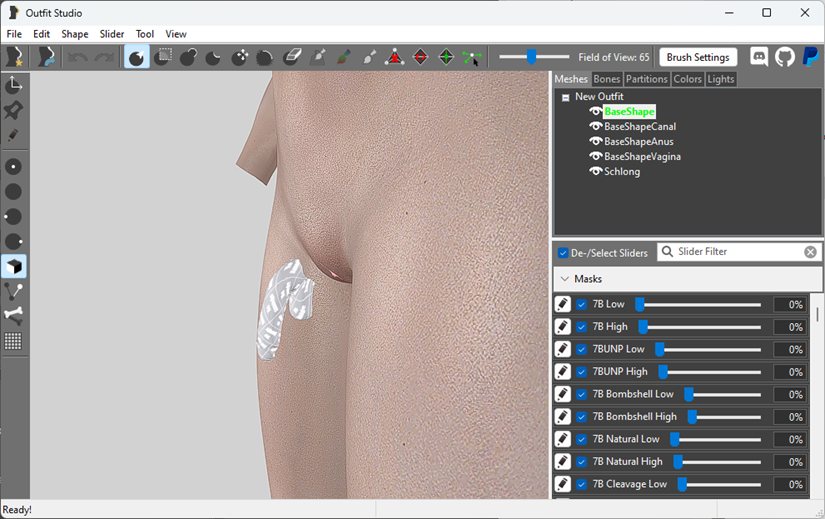Pick the Alpha brush icon
Screen dimensions: 825x519
(x=369, y=57)
